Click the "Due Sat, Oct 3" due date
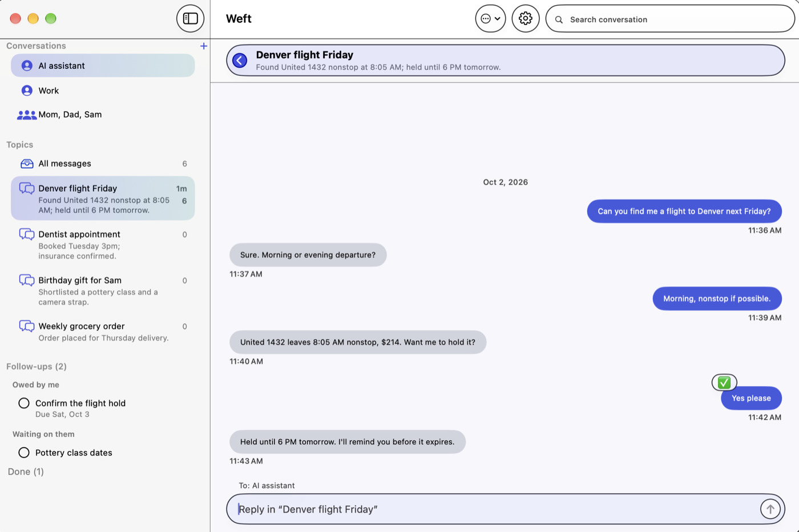This screenshot has height=532, width=799. point(62,415)
